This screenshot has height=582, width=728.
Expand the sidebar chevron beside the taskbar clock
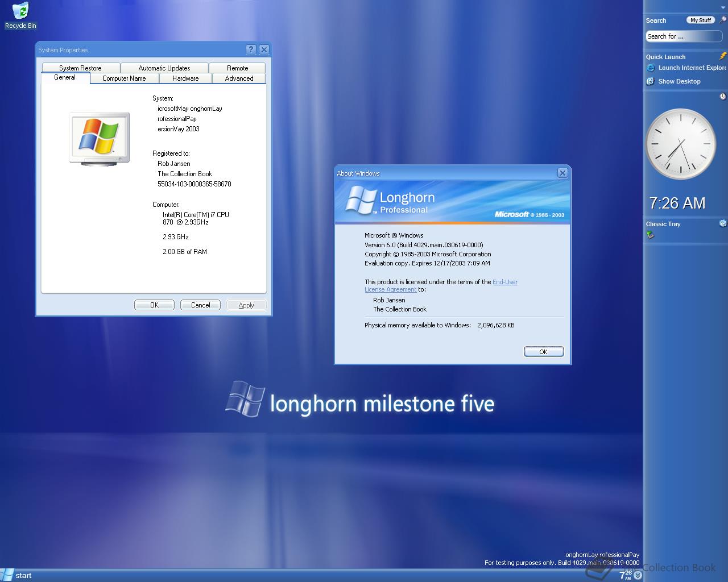(x=638, y=575)
